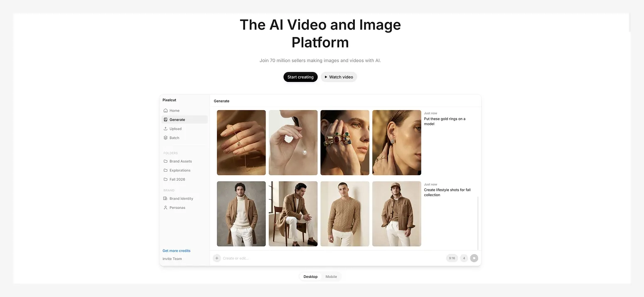The width and height of the screenshot is (644, 297).
Task: Open the man in cable knit sweater image
Action: point(345,214)
